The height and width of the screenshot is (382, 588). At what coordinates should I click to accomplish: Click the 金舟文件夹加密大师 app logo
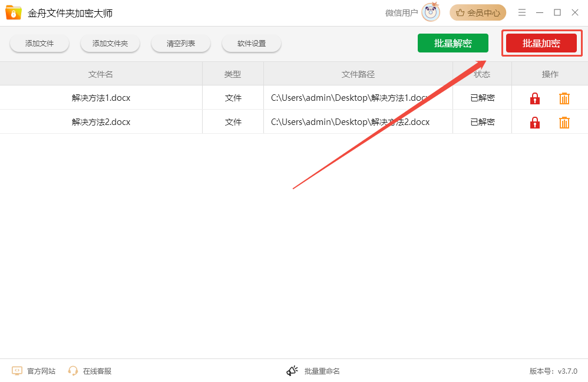click(14, 13)
